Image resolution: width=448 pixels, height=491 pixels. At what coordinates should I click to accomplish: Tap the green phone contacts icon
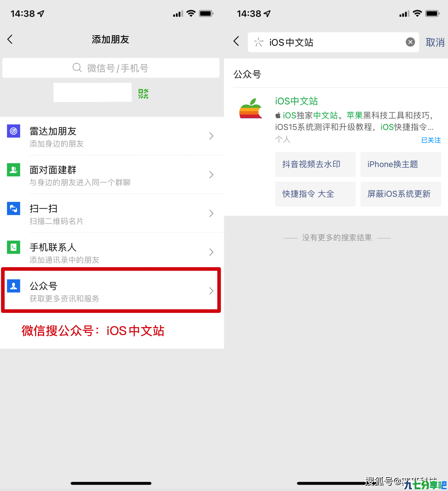click(14, 247)
